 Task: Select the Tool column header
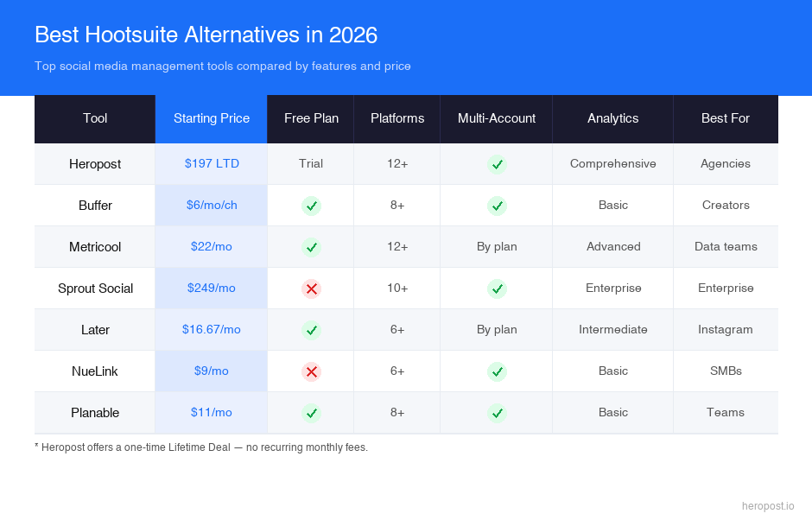(x=95, y=118)
